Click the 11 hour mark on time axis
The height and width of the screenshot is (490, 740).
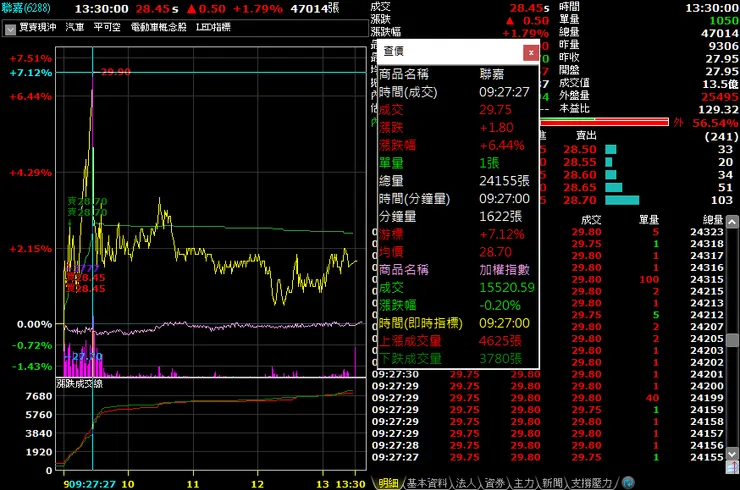click(193, 484)
